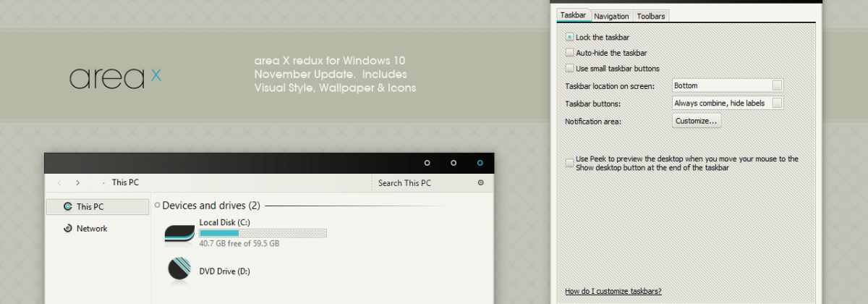Open Taskbar buttons combine dropdown
Screen dimensions: 868x304
(x=728, y=103)
